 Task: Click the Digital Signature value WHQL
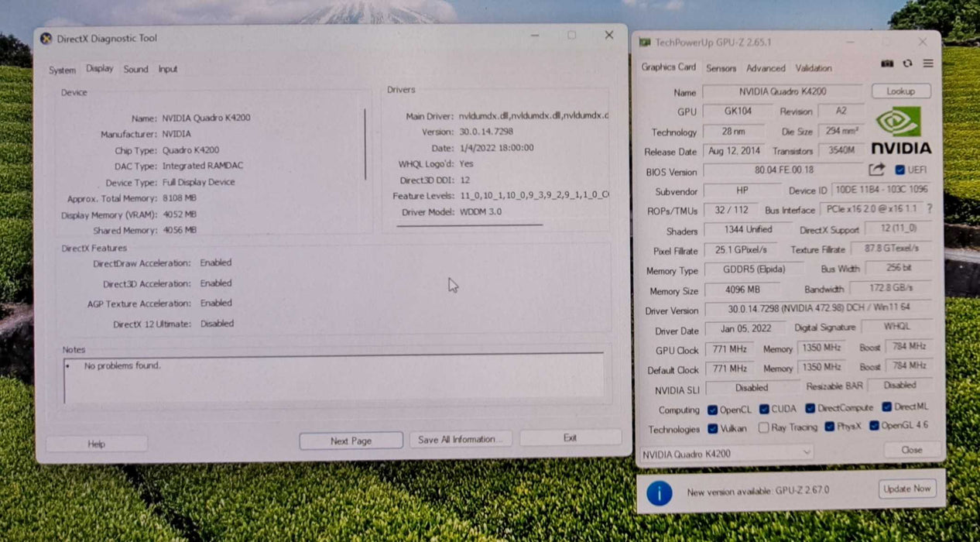[896, 327]
